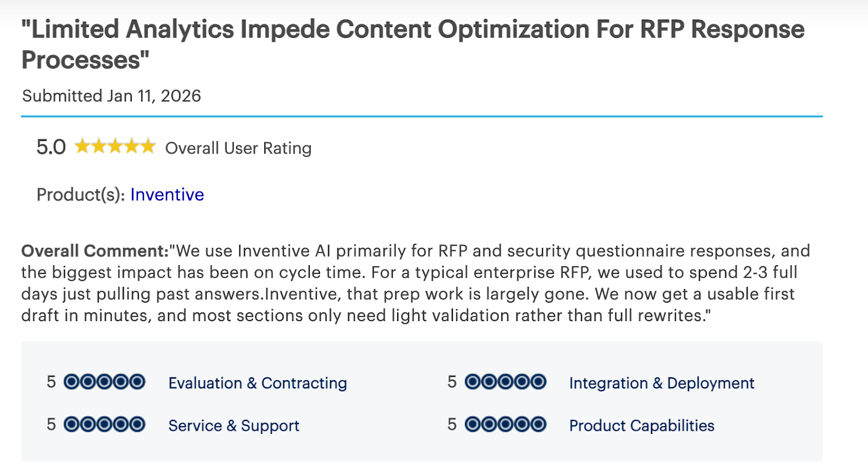Click the 'Overall User Rating' label
Viewport: 868px width, 473px height.
point(238,148)
